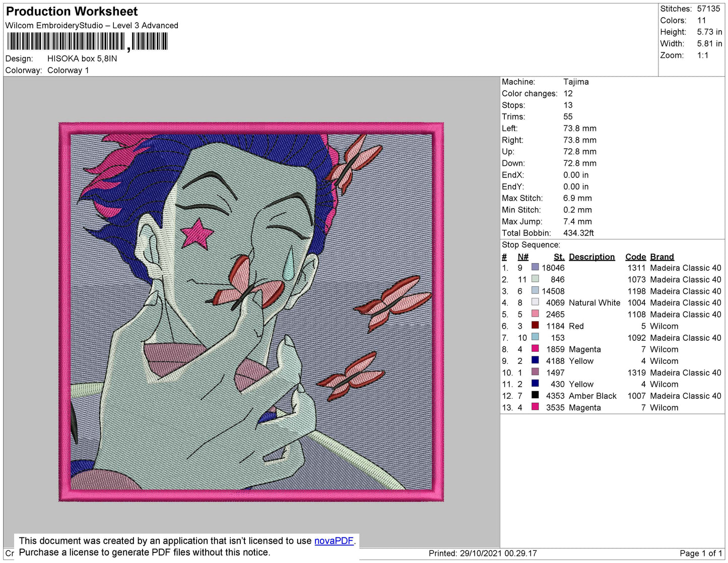Select the Amber Black color swatch
Screen dimensions: 728x563
point(535,395)
